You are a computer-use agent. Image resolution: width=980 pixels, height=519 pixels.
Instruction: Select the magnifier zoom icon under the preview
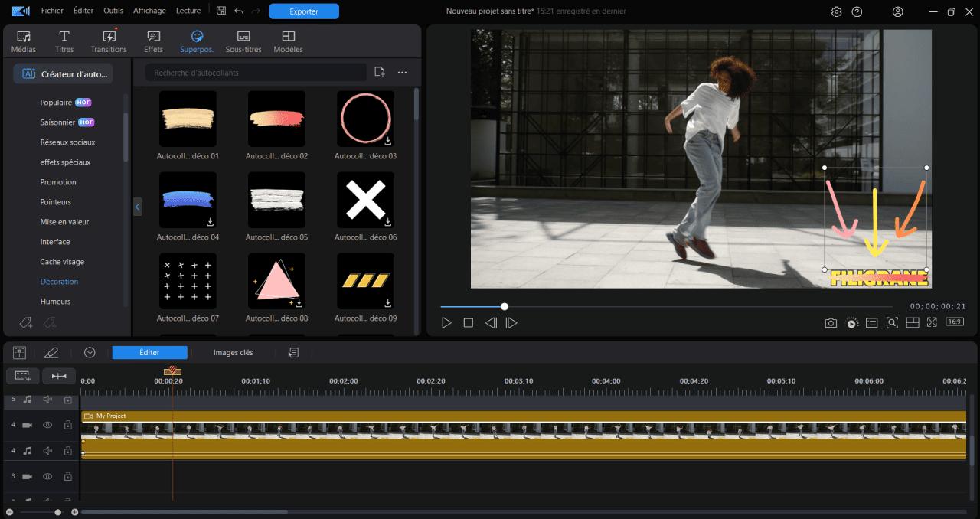[x=892, y=322]
